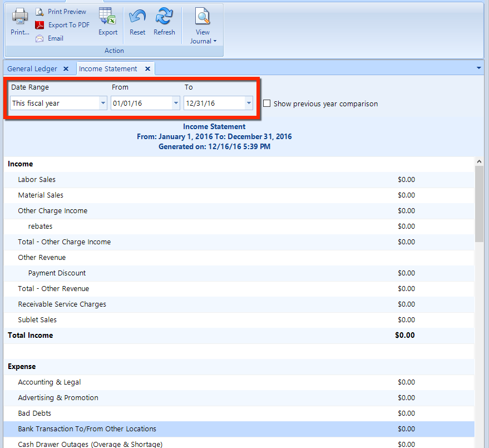Switch to the General Ledger tab
489x448 pixels.
coord(32,68)
